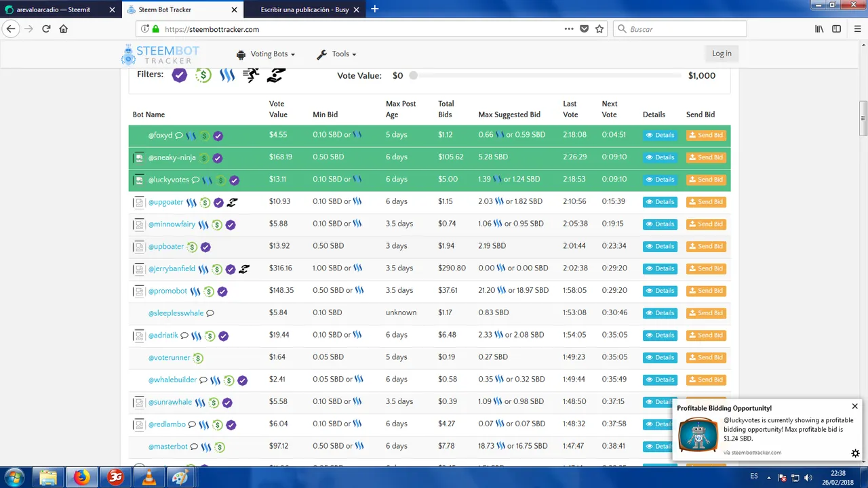Click the $168.19 vote value cell

pos(280,157)
